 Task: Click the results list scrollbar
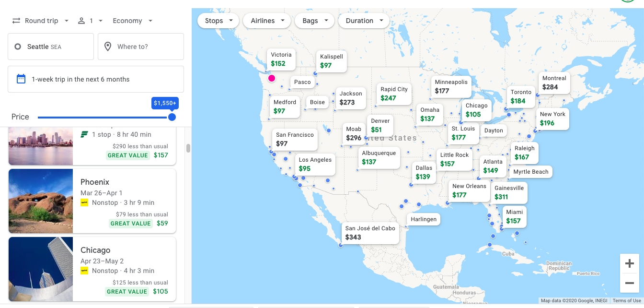point(188,148)
